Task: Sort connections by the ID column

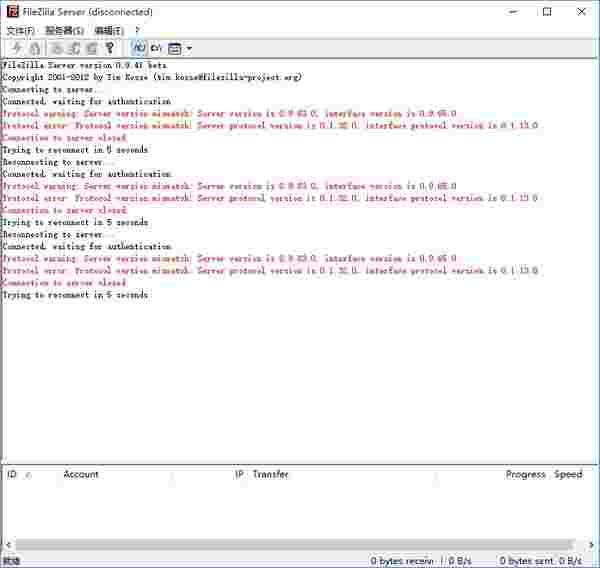Action: (x=13, y=474)
